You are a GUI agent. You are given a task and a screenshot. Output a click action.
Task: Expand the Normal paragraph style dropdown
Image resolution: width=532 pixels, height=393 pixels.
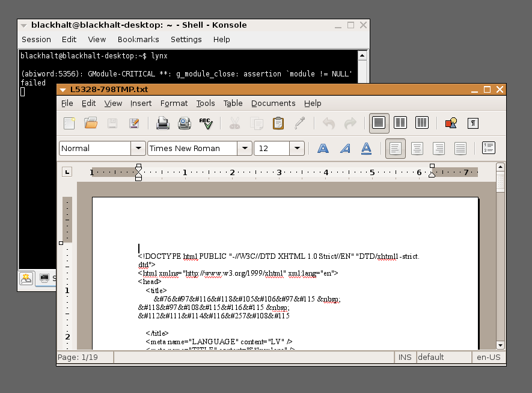(138, 149)
